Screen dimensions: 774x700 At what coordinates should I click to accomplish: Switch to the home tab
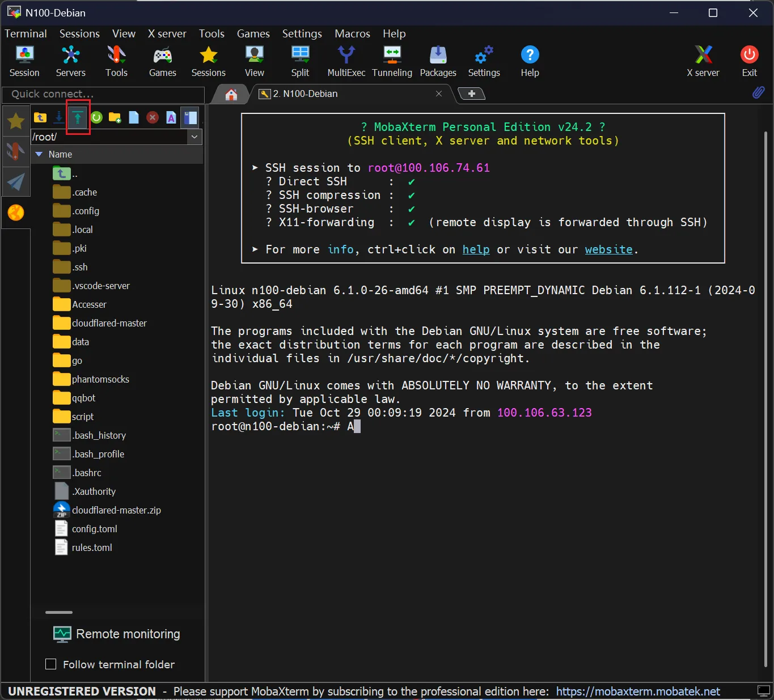pos(231,94)
